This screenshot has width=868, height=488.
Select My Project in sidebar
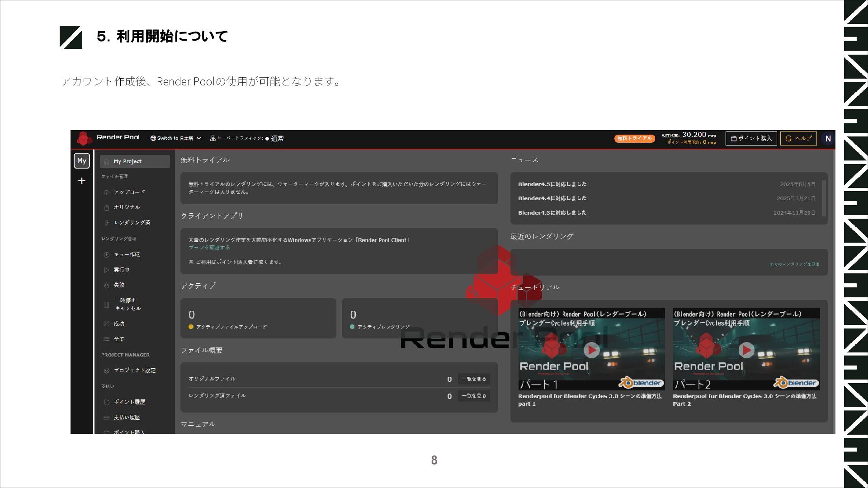135,161
